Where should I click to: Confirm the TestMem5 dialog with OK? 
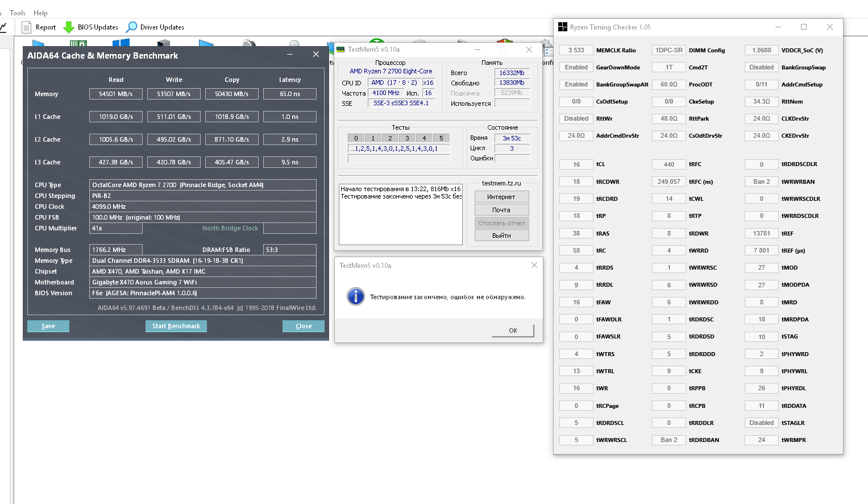coord(513,331)
